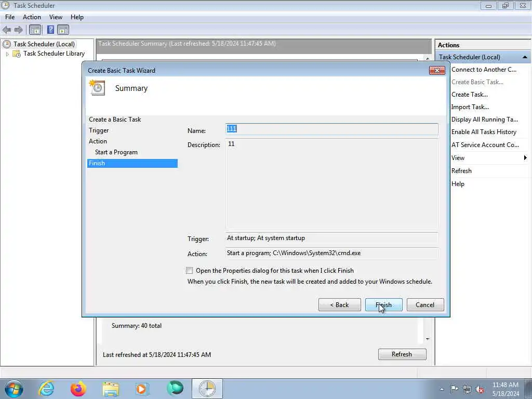Viewport: 532px width, 399px height.
Task: Expand the Task Scheduler Library tree node
Action: (x=7, y=54)
